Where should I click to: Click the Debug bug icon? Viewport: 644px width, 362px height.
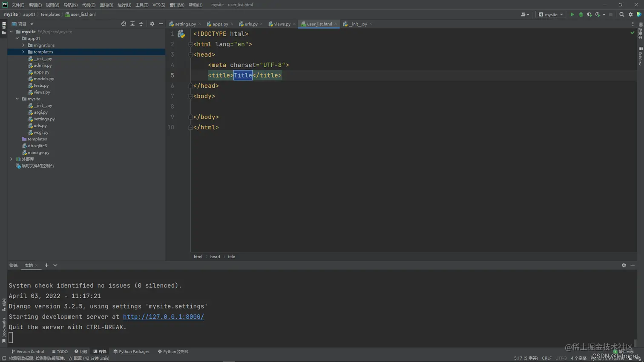[x=581, y=14]
